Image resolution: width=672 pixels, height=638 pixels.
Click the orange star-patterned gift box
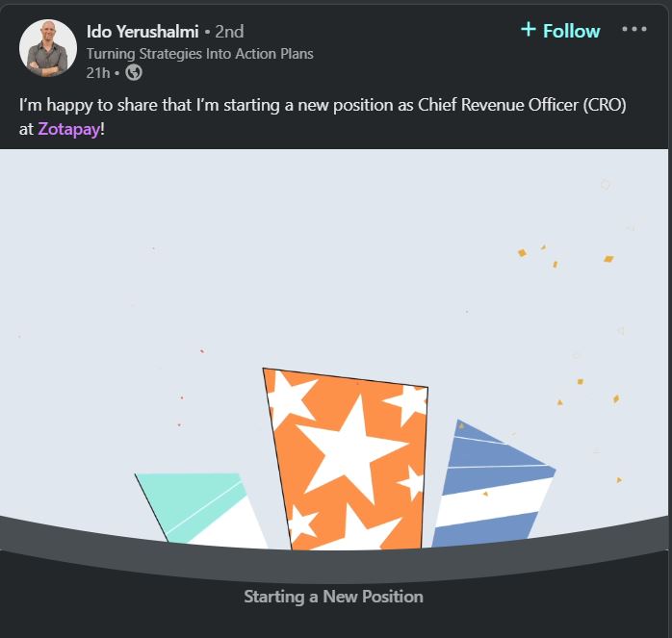348,459
